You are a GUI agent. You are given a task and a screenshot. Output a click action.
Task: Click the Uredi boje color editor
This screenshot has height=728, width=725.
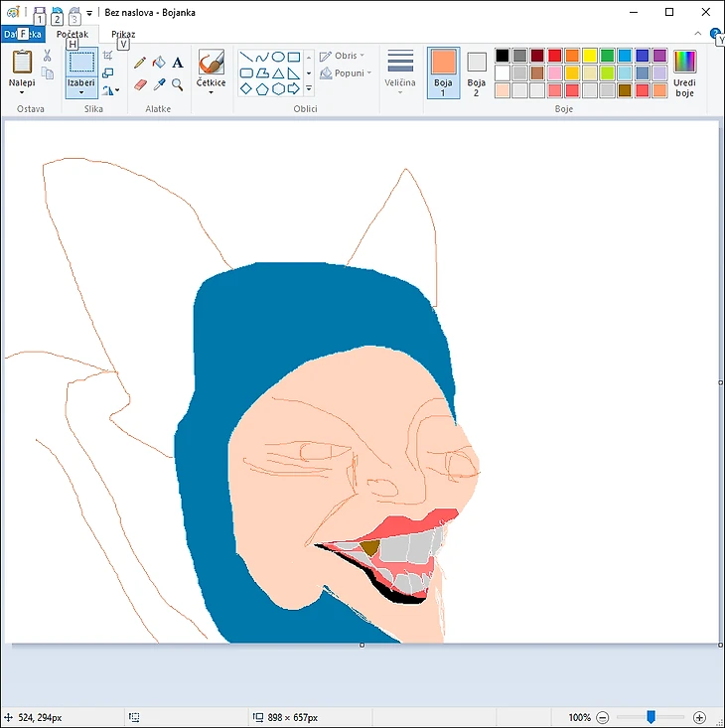point(684,72)
